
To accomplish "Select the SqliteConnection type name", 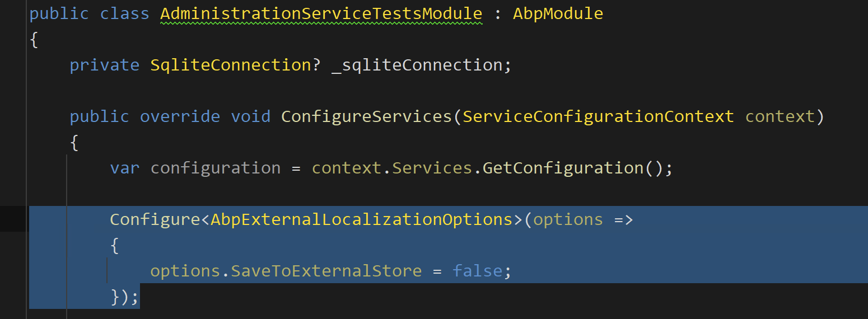I will [x=230, y=65].
